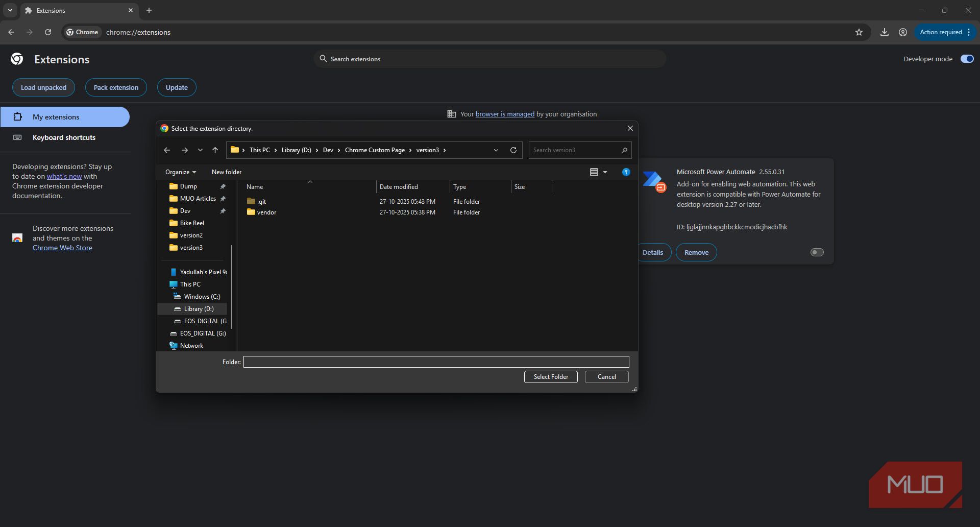Open recent locations dropdown in dialog

pyautogui.click(x=200, y=150)
